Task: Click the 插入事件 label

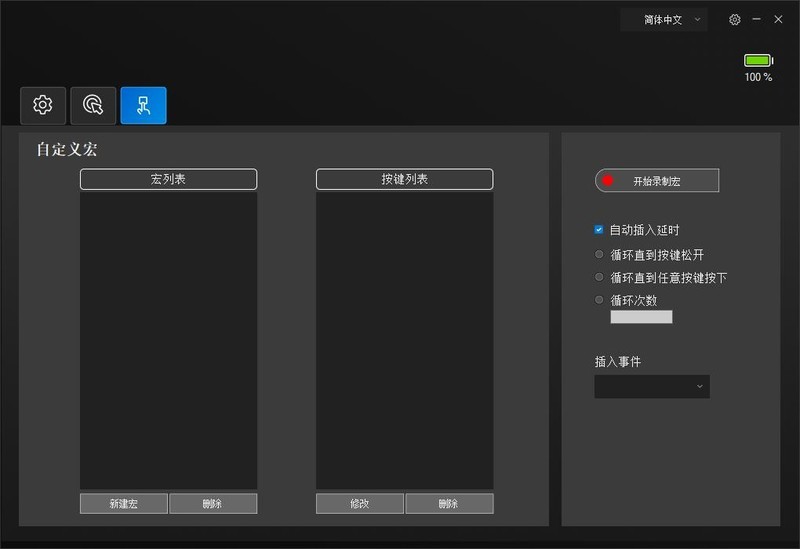Action: [618, 362]
